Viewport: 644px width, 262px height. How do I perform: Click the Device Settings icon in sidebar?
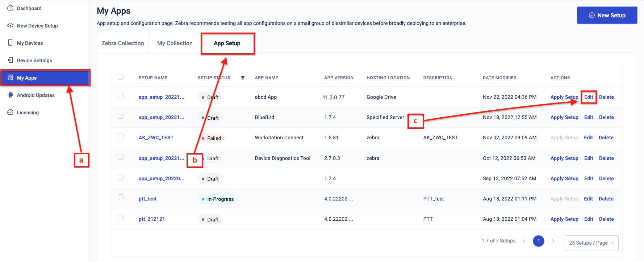click(x=10, y=60)
